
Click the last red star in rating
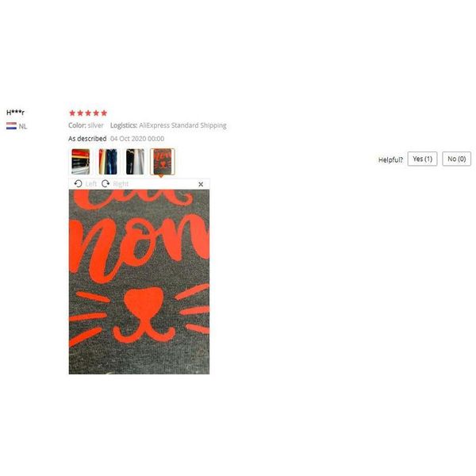[x=104, y=113]
